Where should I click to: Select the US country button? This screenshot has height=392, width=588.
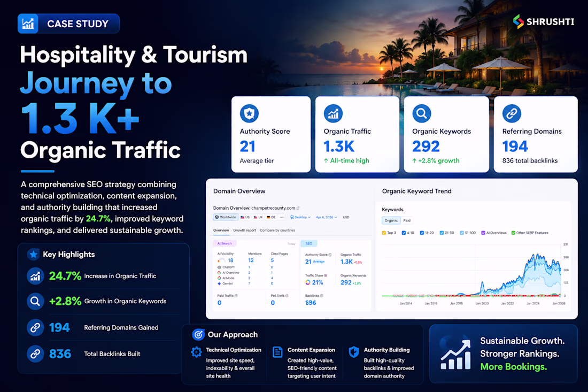click(x=245, y=217)
